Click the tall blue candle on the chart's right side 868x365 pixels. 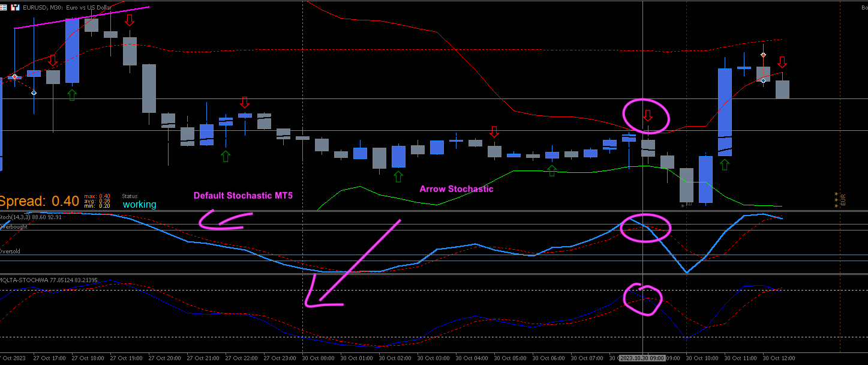(x=725, y=112)
